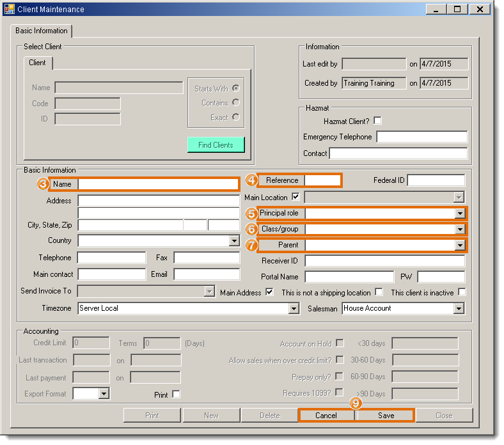The height and width of the screenshot is (445, 504).
Task: Click the bottom Print button
Action: (152, 416)
